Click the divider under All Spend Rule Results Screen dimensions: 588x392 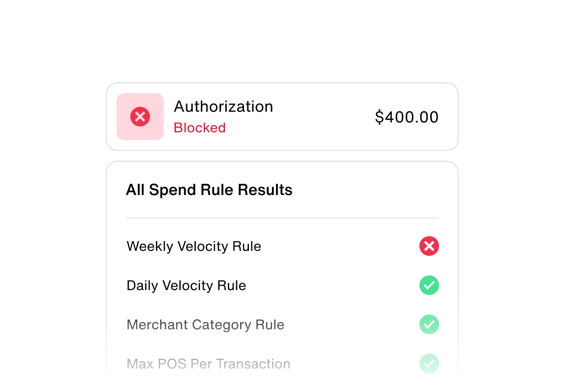282,218
